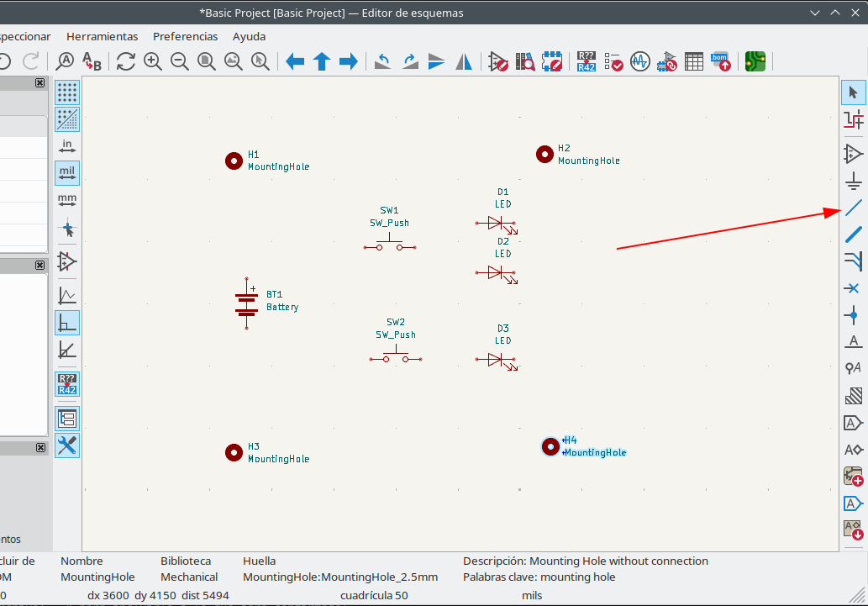Click the Zoom In magnifier icon
The image size is (868, 606).
click(x=153, y=61)
